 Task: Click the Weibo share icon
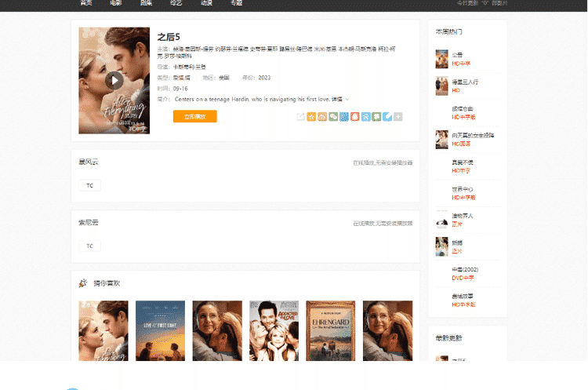coord(322,117)
